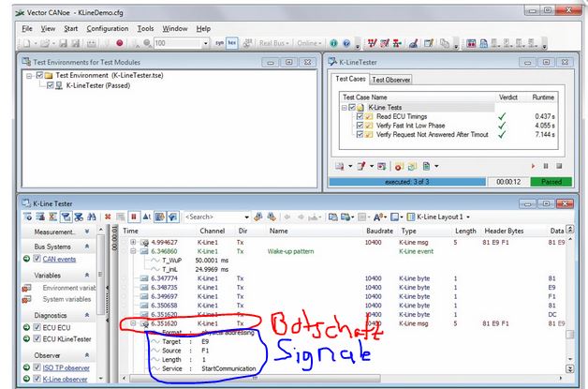
Task: Click the stop test square in K-LineTester
Action: tap(559, 166)
